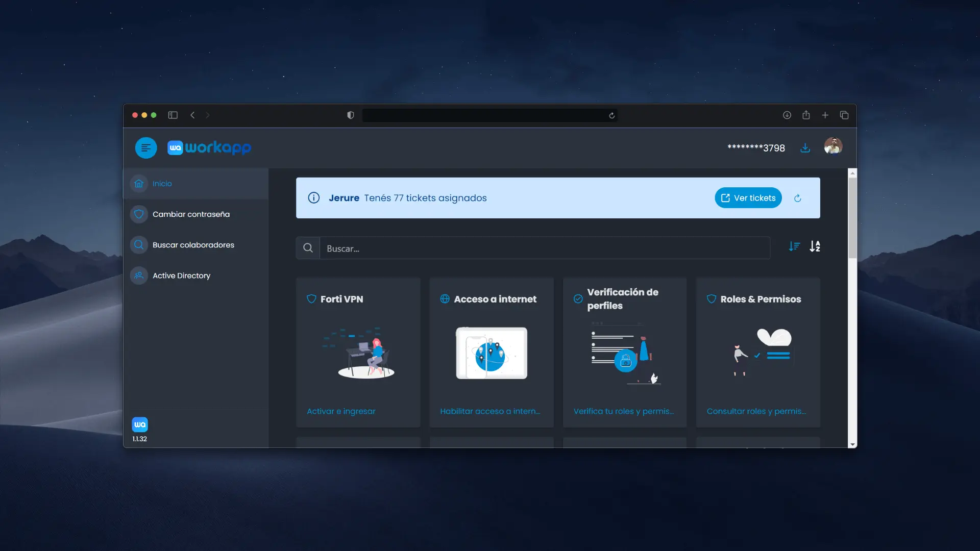Toggle the browser sidebar panel icon

coord(173,115)
